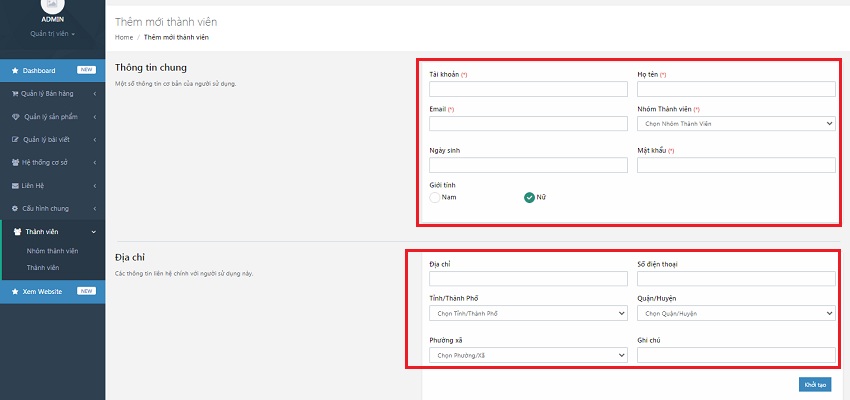Click the Tài khoản input field
This screenshot has width=850, height=400.
pos(528,90)
